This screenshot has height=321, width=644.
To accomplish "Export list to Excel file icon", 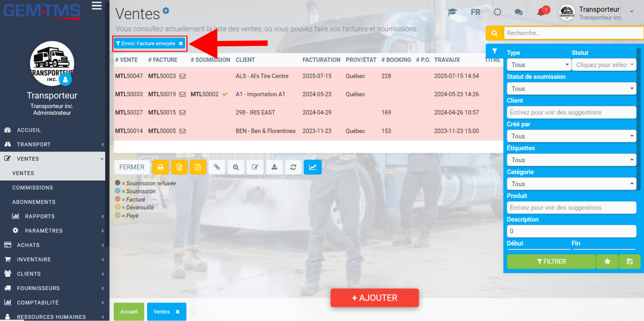I will point(179,167).
